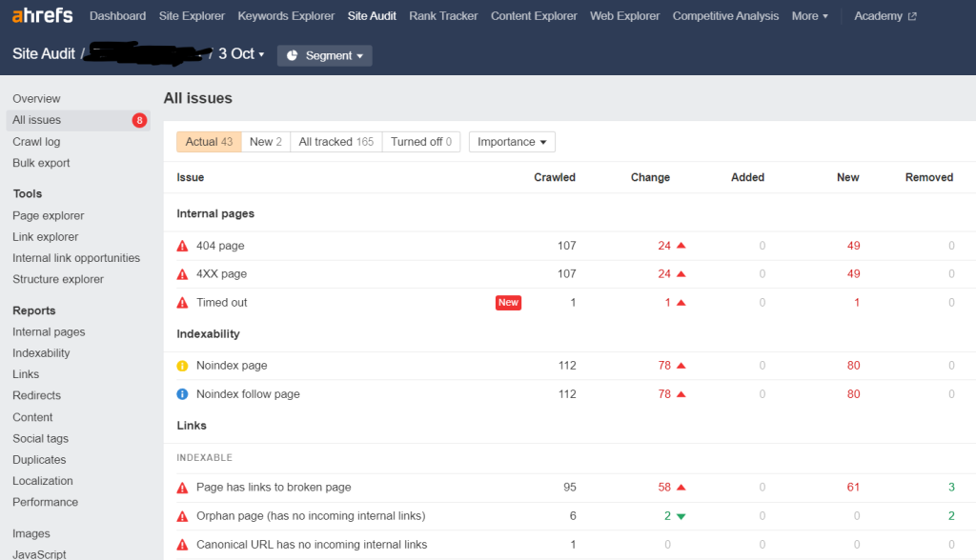Switch to the New 2 issues tab
976x560 pixels.
click(x=265, y=142)
